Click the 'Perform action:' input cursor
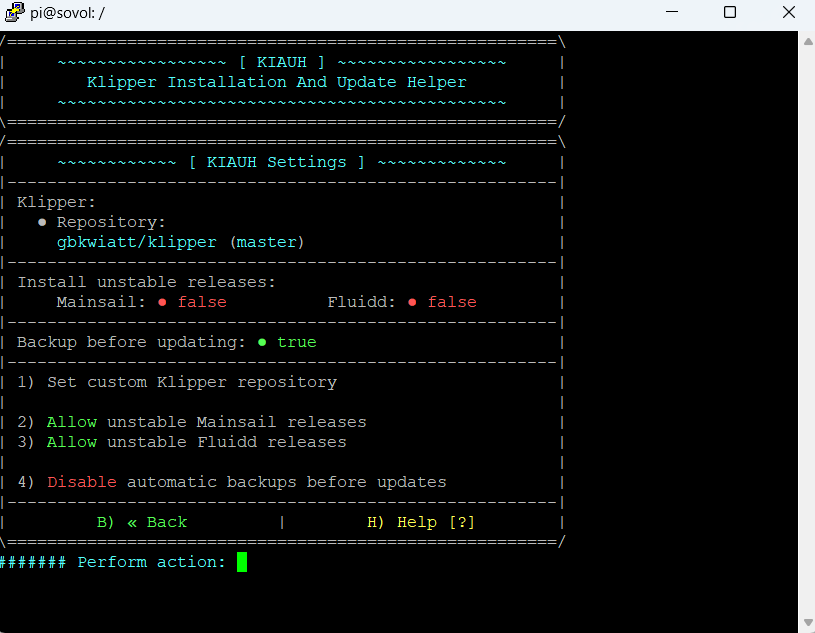Viewport: 815px width, 633px height. click(242, 562)
